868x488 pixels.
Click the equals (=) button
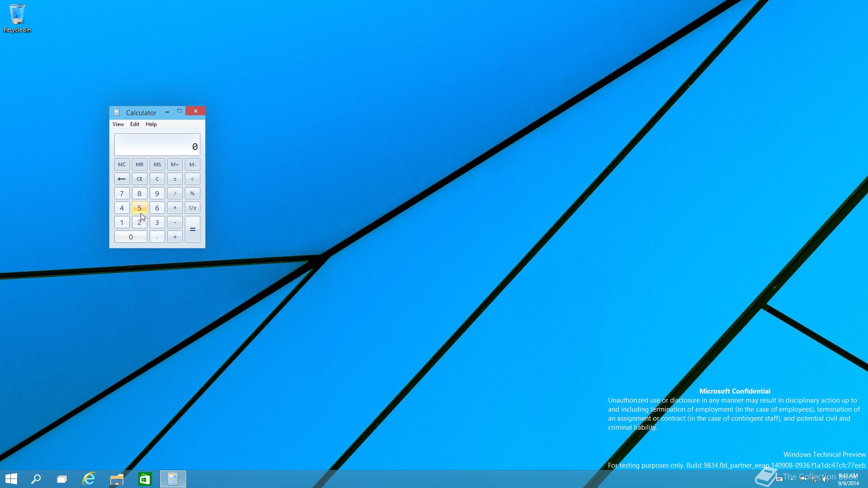192,230
